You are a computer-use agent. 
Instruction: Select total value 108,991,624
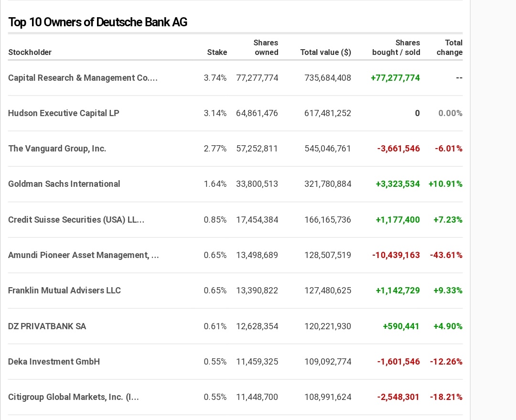328,397
